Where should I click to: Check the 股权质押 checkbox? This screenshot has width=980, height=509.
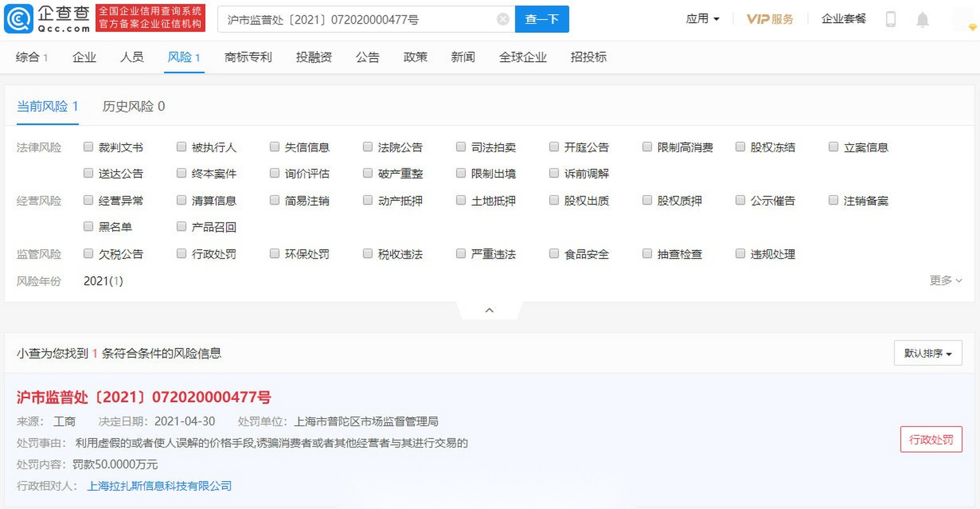pos(647,200)
